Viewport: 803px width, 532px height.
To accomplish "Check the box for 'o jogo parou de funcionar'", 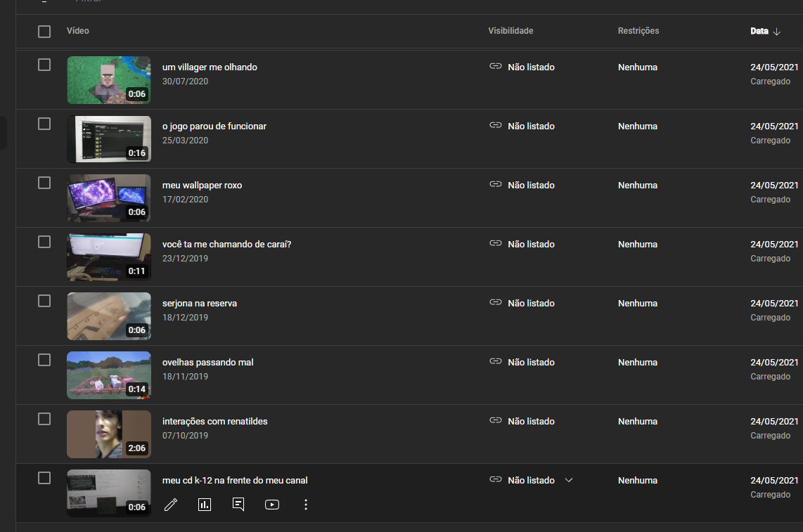I will (44, 124).
